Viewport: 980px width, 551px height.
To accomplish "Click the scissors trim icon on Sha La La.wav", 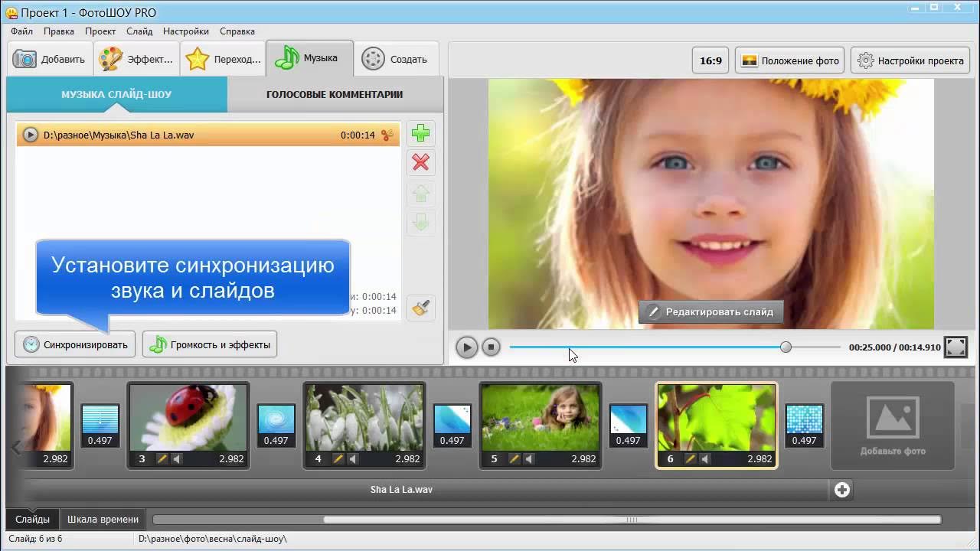I will click(387, 135).
